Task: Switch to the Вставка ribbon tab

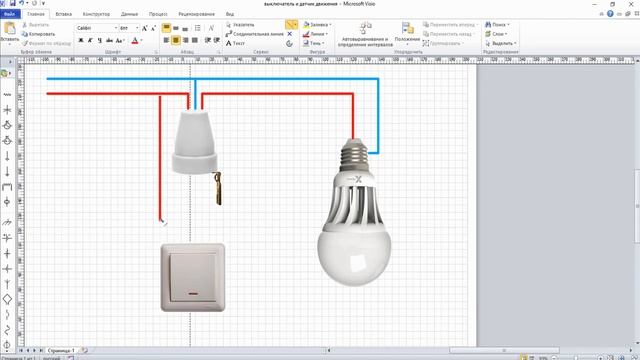Action: [64, 14]
